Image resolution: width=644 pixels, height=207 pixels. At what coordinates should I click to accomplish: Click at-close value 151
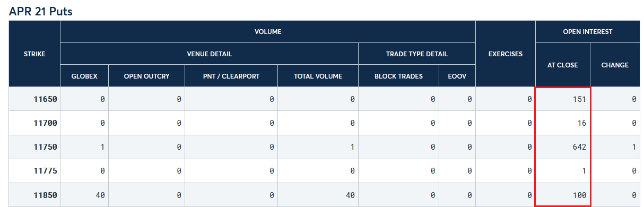579,99
